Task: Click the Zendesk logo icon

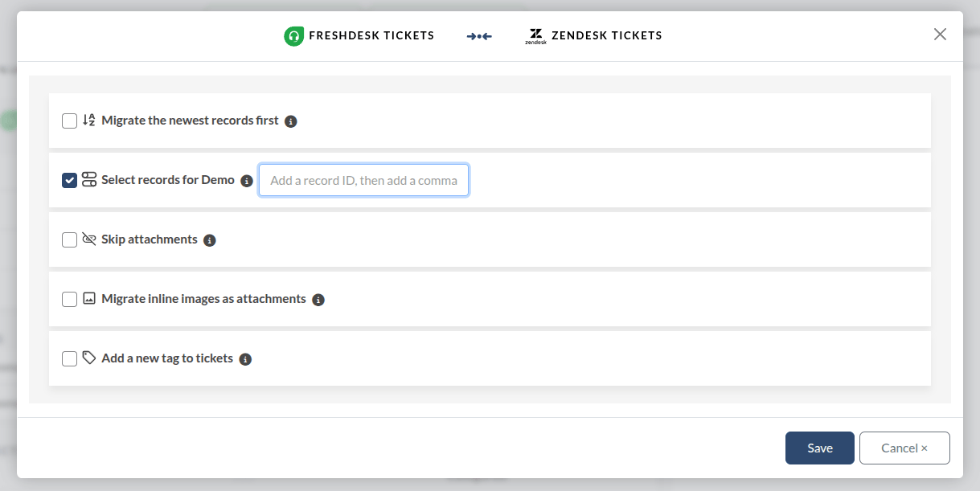Action: (x=535, y=35)
